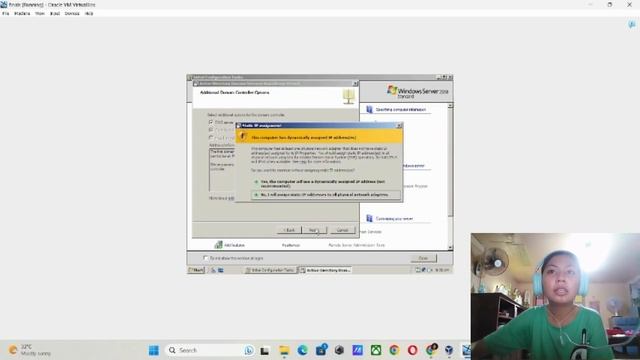Click the guest taskbar clock
The image size is (640, 360).
(442, 270)
